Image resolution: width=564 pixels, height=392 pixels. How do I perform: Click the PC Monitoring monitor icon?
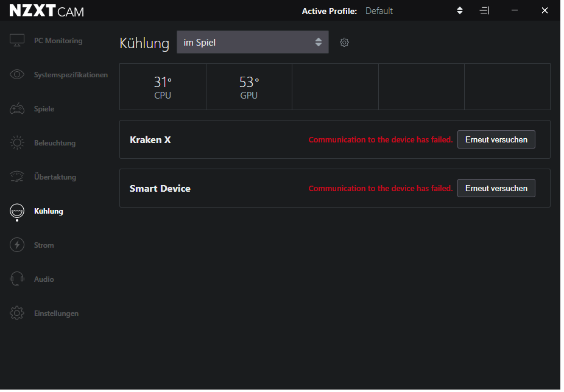click(x=17, y=40)
